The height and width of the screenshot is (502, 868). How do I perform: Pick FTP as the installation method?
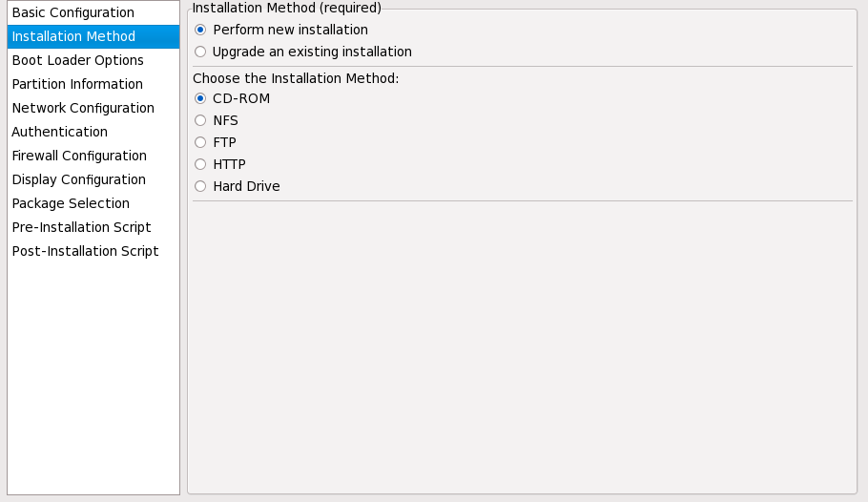pos(200,143)
